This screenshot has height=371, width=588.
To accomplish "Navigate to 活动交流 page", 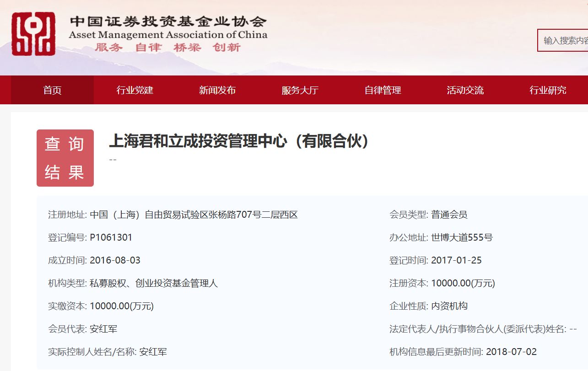I will click(x=465, y=90).
